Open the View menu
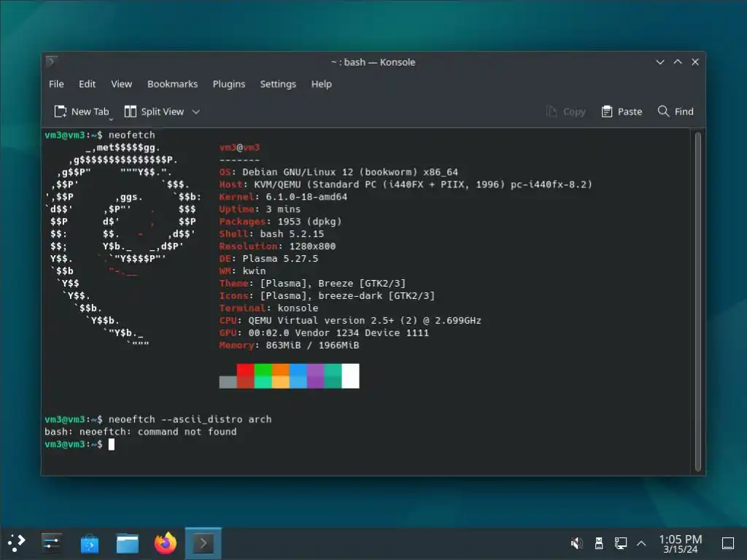The height and width of the screenshot is (560, 747). coord(122,84)
